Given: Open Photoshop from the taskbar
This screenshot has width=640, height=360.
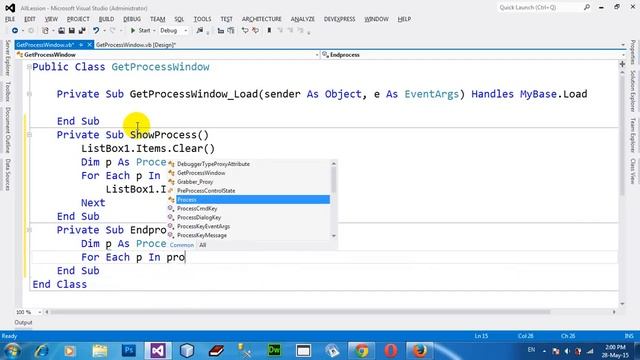Looking at the screenshot, I should [129, 351].
